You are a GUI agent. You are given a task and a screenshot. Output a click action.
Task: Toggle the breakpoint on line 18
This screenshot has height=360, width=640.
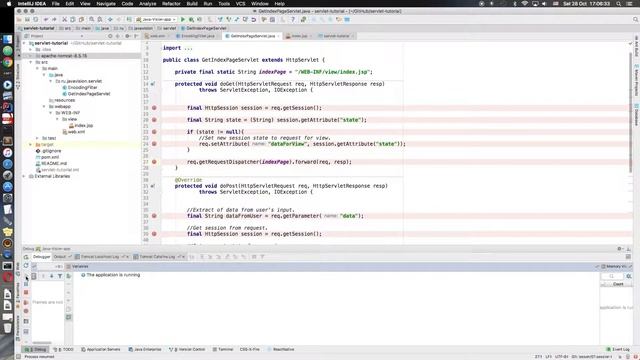(154, 108)
